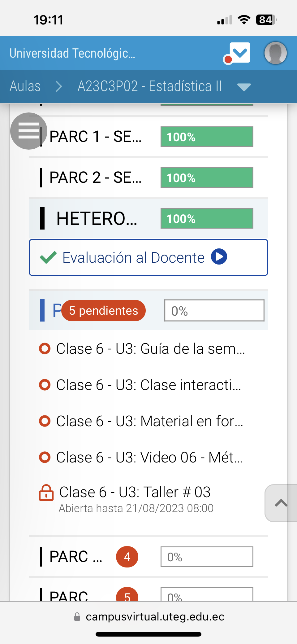Open Evaluación al Docente link
297x644 pixels.
(x=133, y=257)
